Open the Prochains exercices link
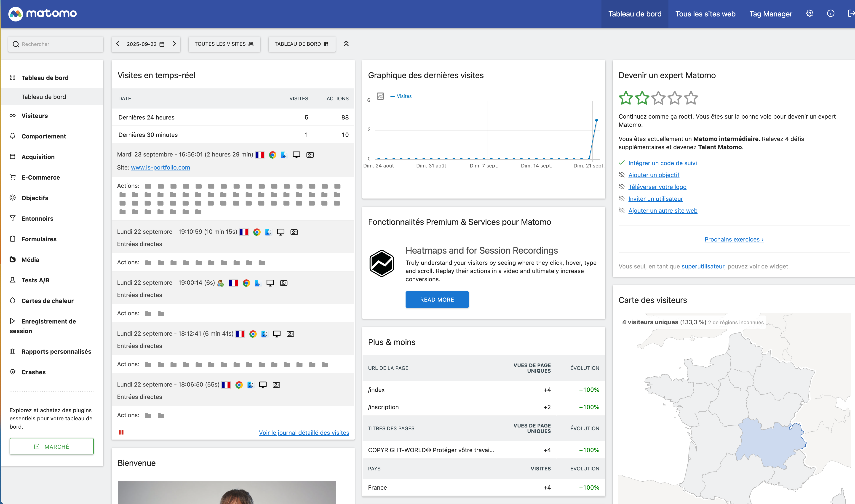Screen dimensions: 855x504 734,239
